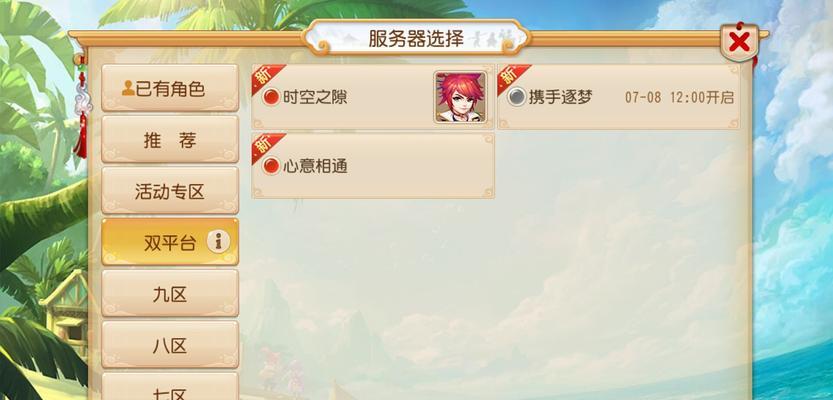Switch to the 九区 server list
Image resolution: width=833 pixels, height=400 pixels.
pos(170,294)
